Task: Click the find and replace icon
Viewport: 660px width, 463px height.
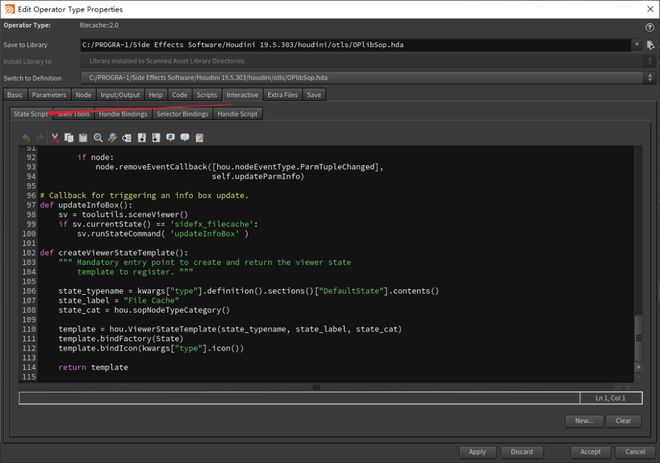Action: [x=113, y=136]
